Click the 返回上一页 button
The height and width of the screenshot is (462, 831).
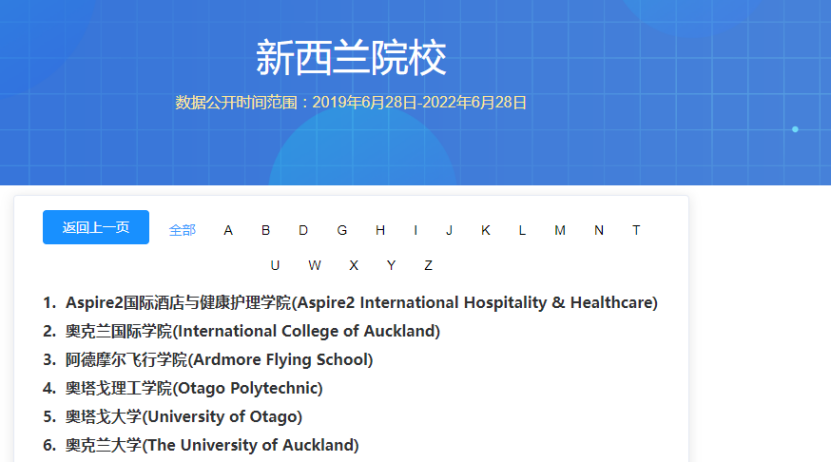click(96, 227)
